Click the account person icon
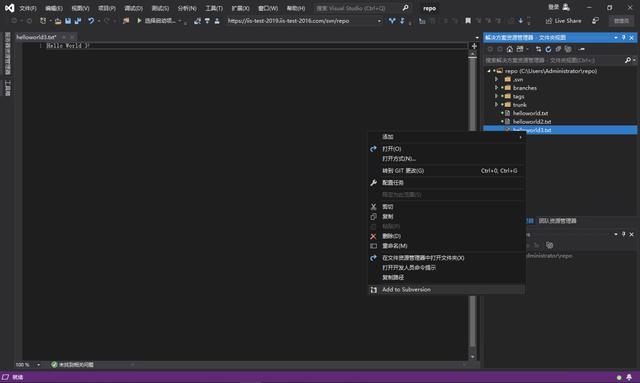 pos(566,7)
